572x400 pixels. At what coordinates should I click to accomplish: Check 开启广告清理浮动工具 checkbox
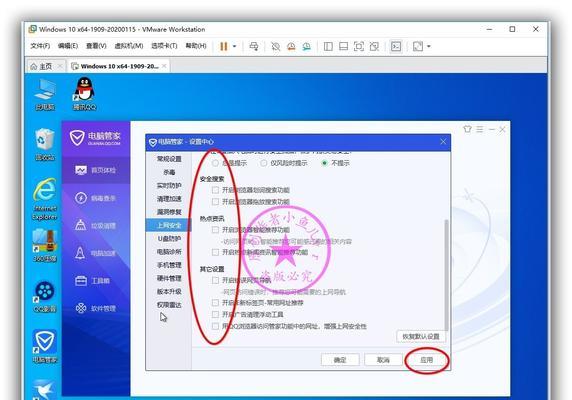[x=215, y=314]
